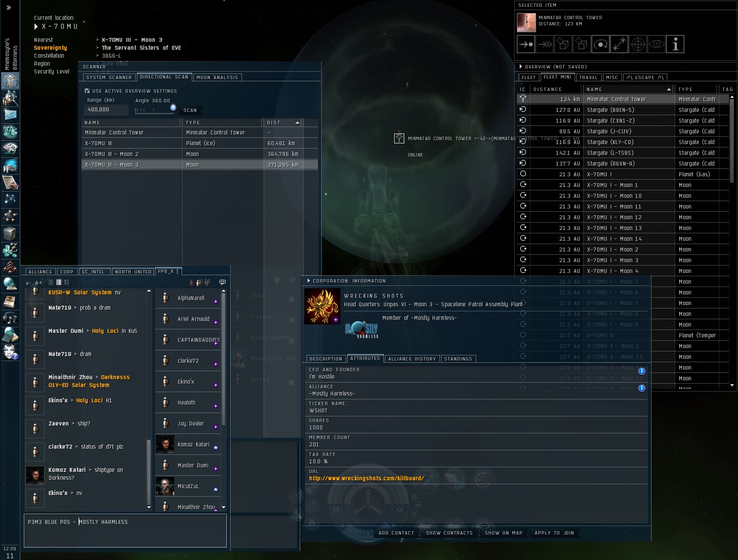Open the character sheet in the Neocom sidebar
The height and width of the screenshot is (560, 738).
(10, 81)
